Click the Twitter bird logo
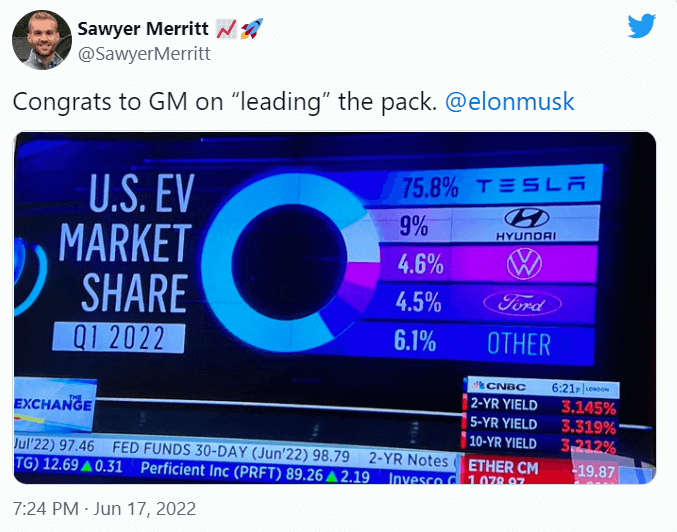The image size is (677, 532). [641, 26]
